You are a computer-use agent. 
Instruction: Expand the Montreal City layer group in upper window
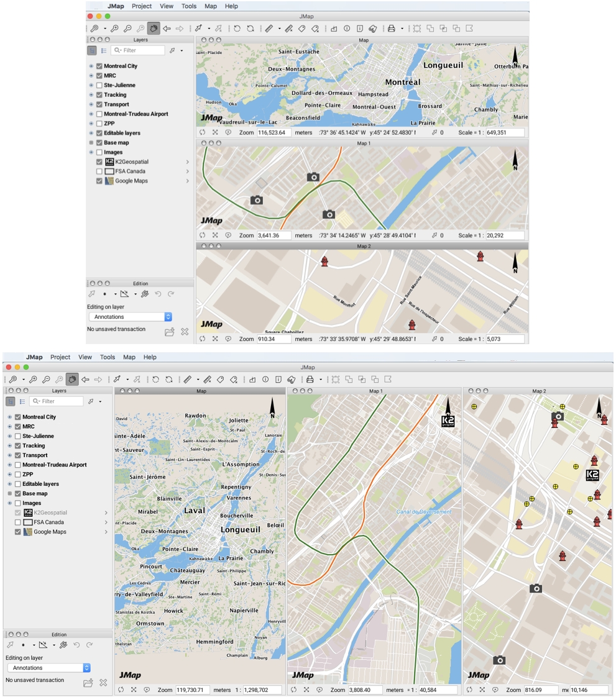pos(91,66)
